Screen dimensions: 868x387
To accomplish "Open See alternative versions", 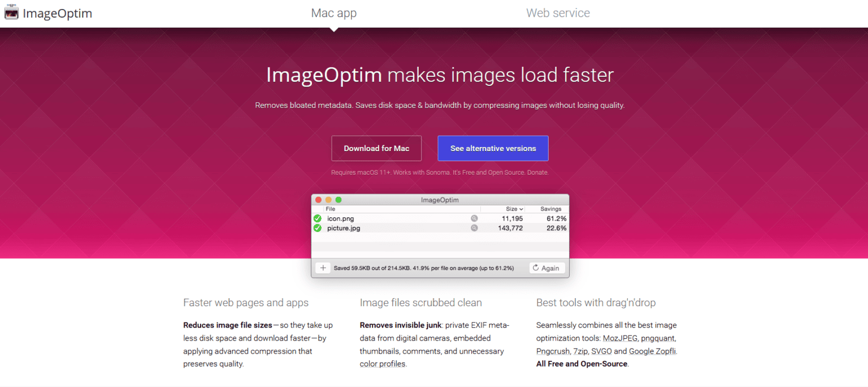I will click(493, 148).
